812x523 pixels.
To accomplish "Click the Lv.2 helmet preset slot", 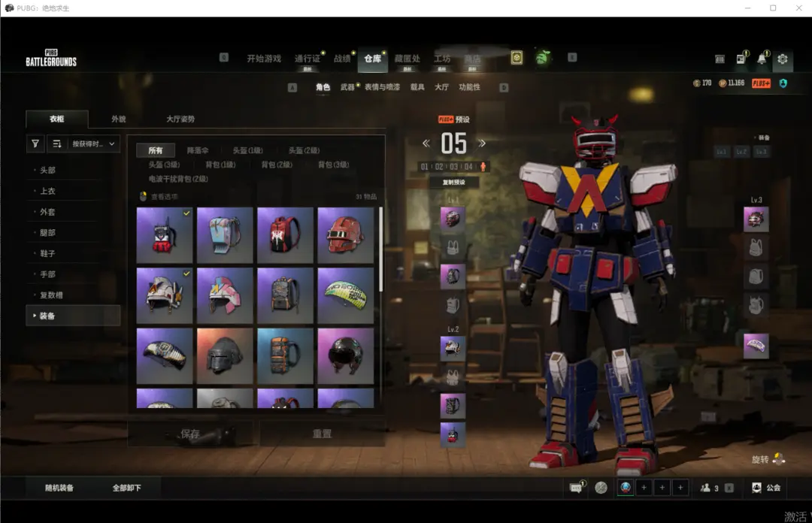I will point(453,349).
